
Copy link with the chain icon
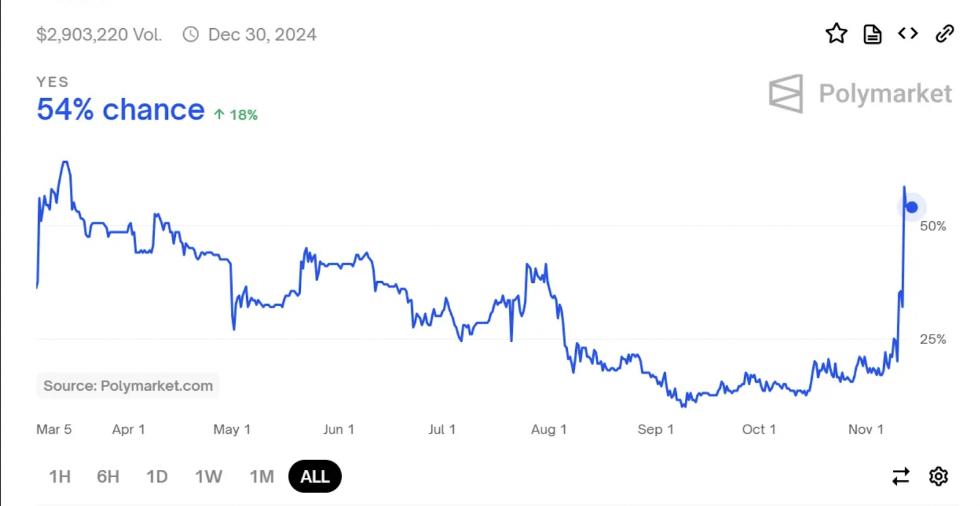point(944,34)
